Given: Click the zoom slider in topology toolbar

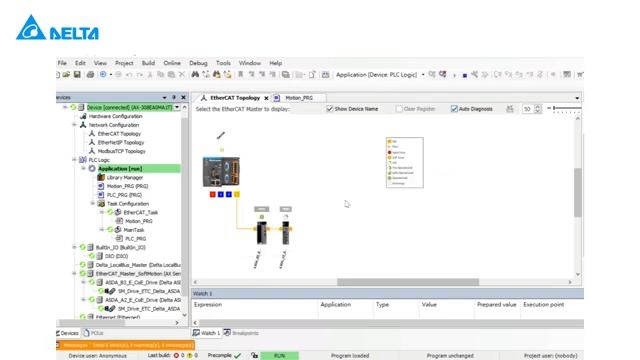Looking at the screenshot, I should pyautogui.click(x=565, y=108).
